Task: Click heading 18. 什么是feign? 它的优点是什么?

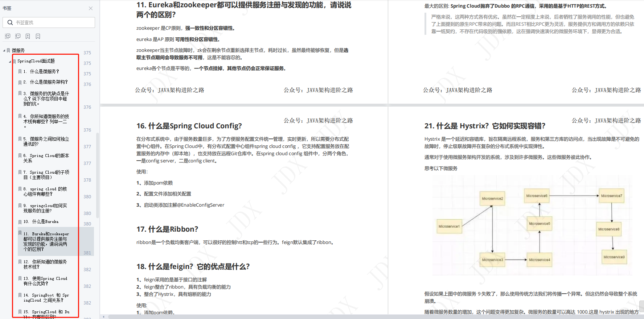Action: click(x=193, y=266)
